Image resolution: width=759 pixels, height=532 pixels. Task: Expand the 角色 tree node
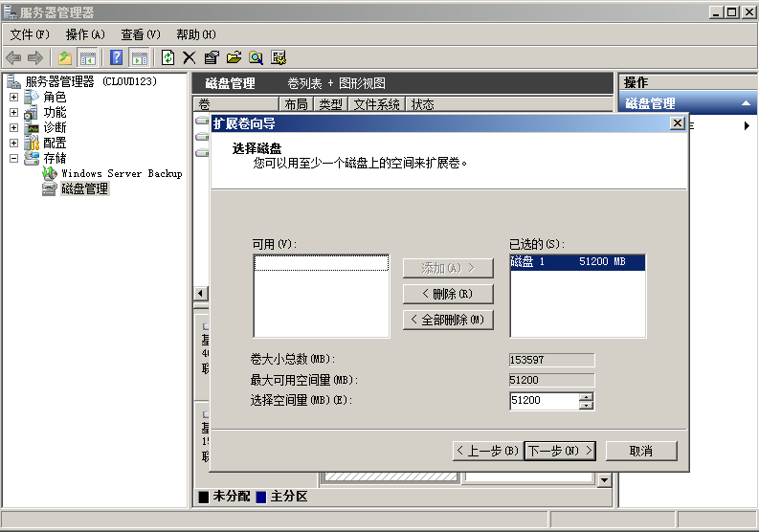(x=13, y=97)
